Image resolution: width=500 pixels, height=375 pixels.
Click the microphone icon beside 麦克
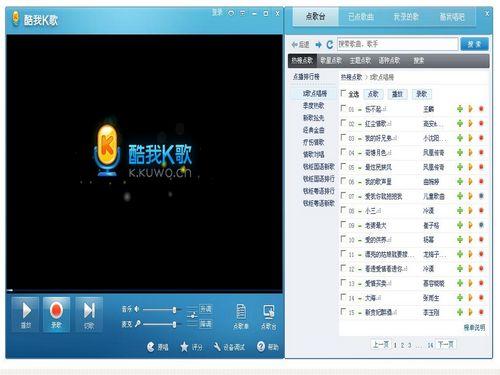click(x=137, y=324)
